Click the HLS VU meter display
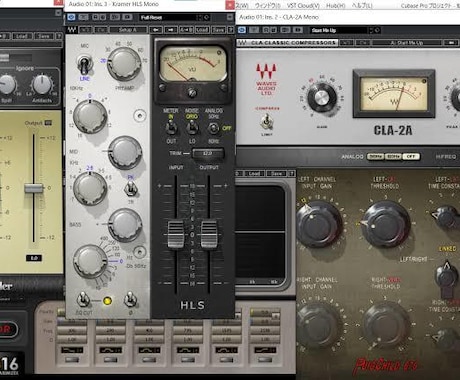Screen dimensions: 460x380 click(x=192, y=63)
